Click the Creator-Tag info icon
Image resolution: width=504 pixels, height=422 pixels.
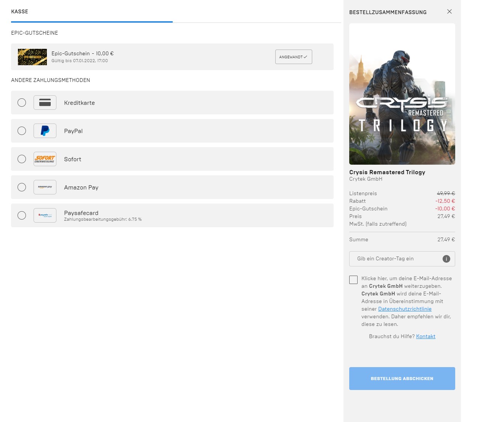click(446, 259)
